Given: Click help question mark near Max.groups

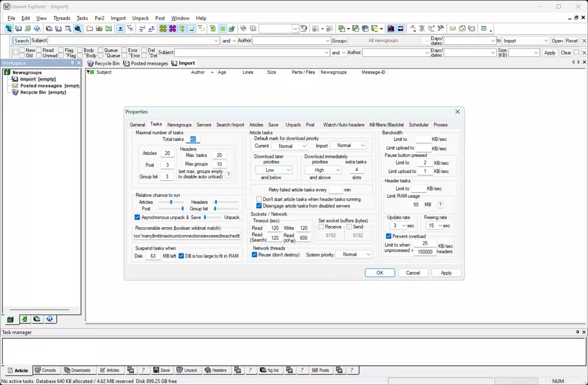Looking at the screenshot, I should (x=228, y=175).
